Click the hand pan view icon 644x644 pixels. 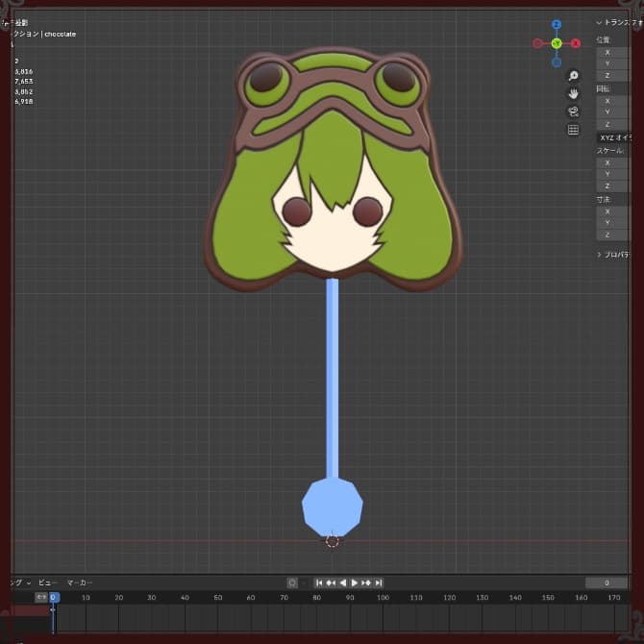click(573, 93)
